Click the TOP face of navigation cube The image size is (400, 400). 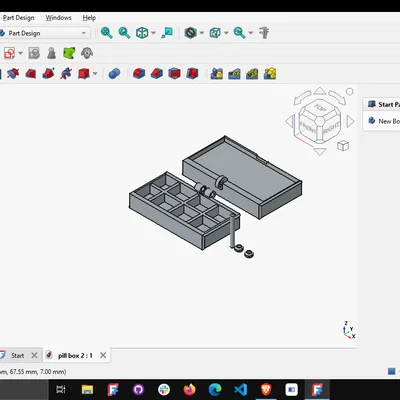[x=320, y=108]
